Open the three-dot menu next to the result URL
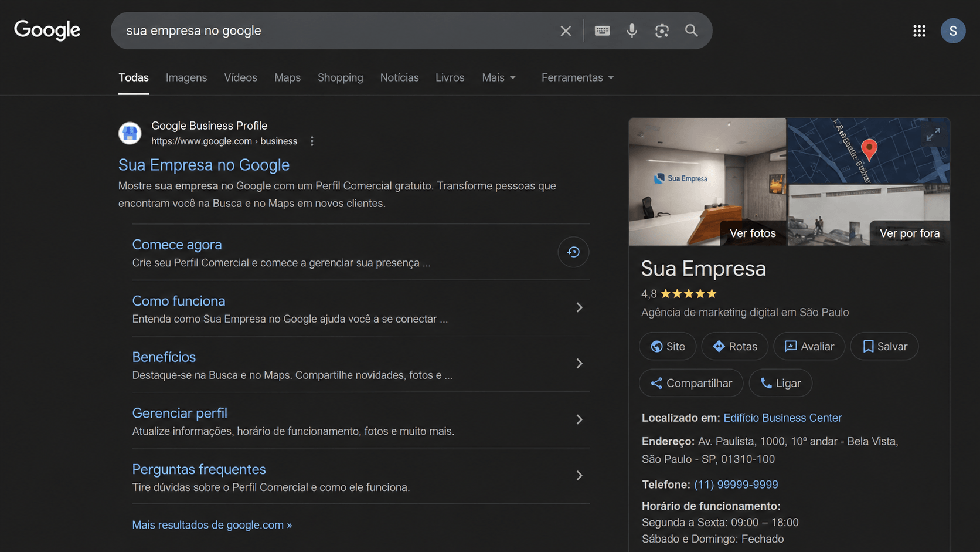The image size is (980, 552). (x=312, y=141)
